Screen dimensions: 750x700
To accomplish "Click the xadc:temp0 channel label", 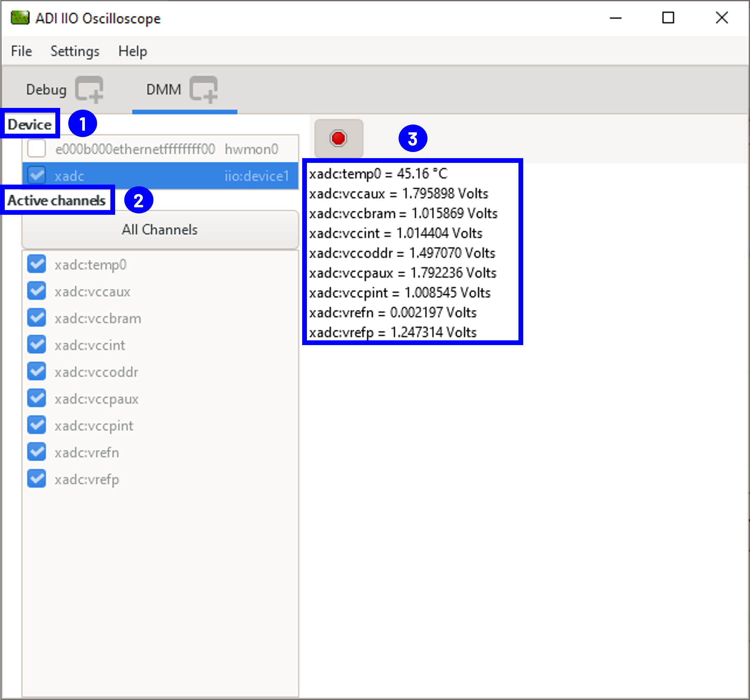I will tap(91, 265).
